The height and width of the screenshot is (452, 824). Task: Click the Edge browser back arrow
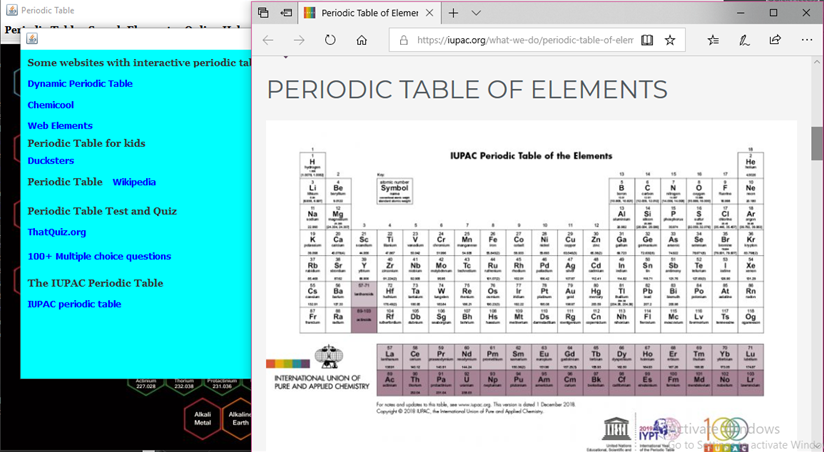coord(268,40)
